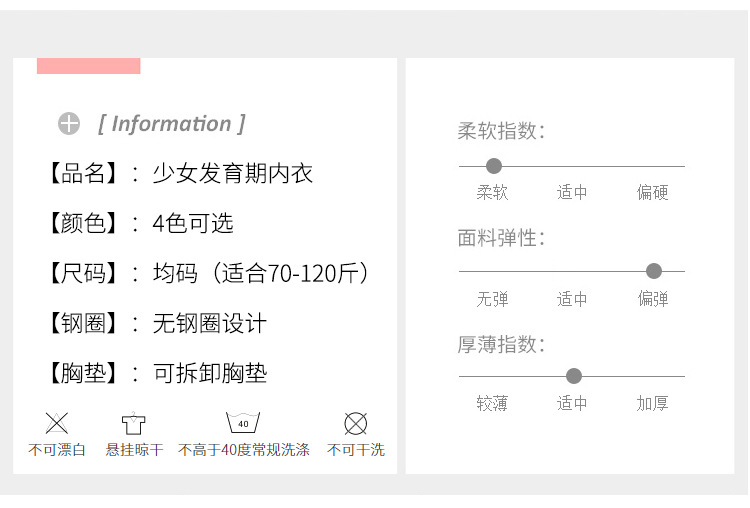The width and height of the screenshot is (750, 508).
Task: Click the 不可漂白 label
Action: [x=57, y=450]
